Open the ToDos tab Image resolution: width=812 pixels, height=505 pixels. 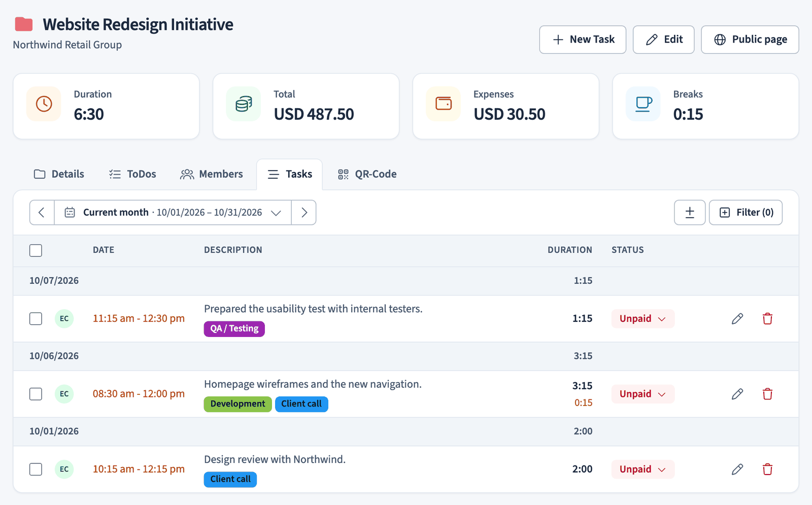(132, 174)
